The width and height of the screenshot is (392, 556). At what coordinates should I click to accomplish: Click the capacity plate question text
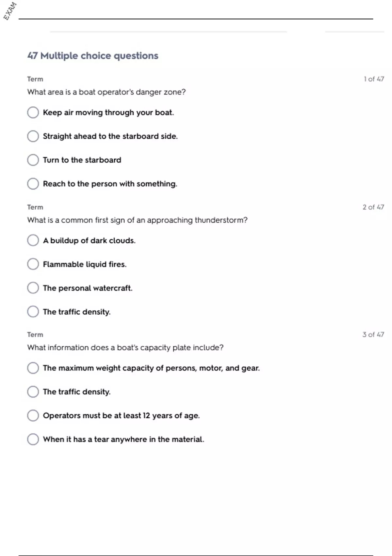point(125,348)
